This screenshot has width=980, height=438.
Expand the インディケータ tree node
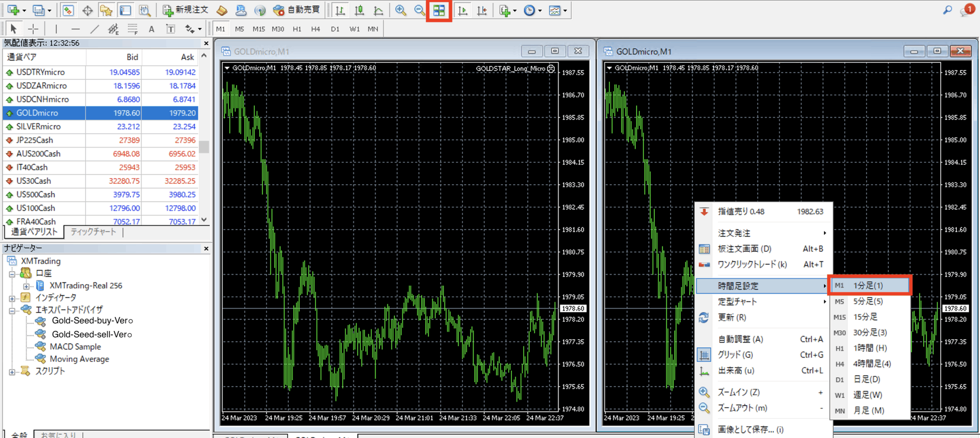12,298
